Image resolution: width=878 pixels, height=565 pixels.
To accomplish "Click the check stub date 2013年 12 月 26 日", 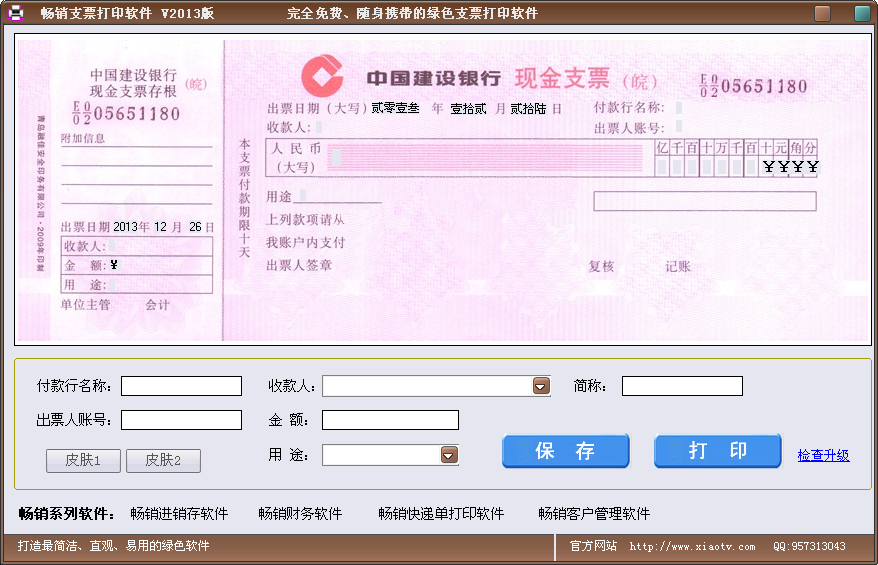I will [164, 227].
